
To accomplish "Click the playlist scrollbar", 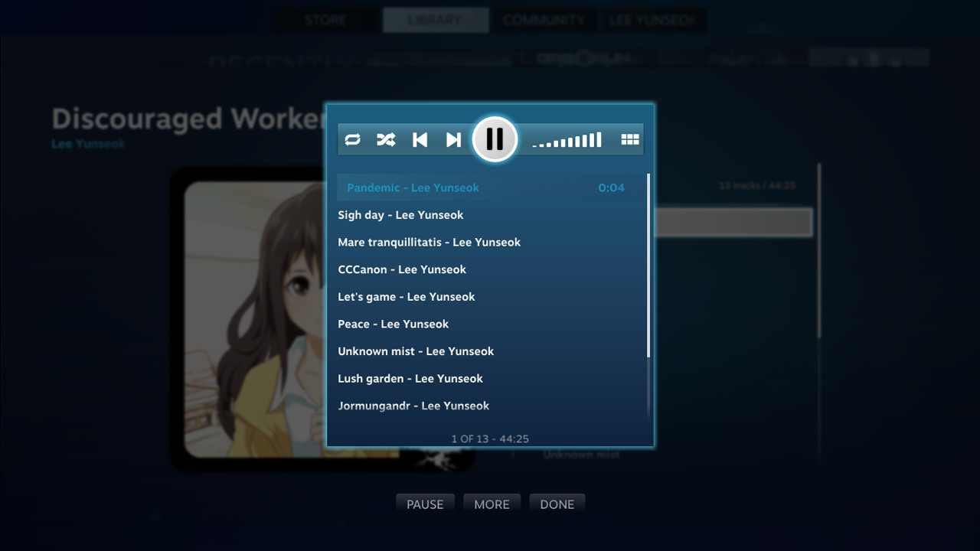I will pyautogui.click(x=648, y=265).
